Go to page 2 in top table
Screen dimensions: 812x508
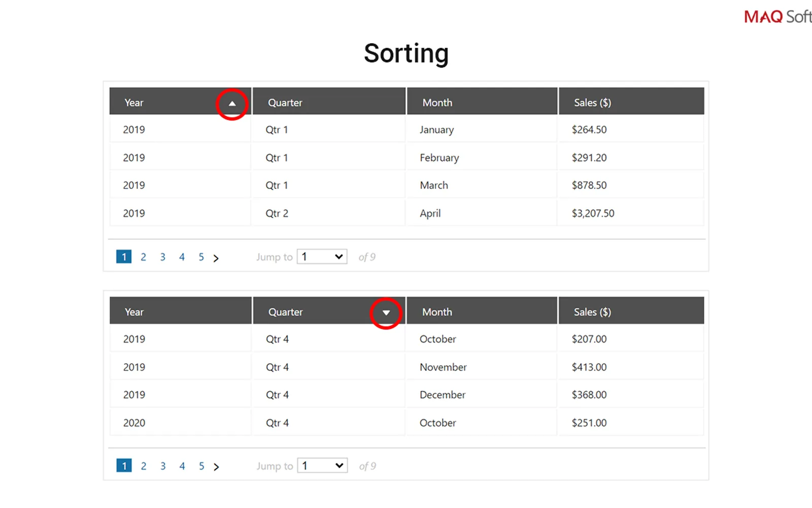pos(144,257)
